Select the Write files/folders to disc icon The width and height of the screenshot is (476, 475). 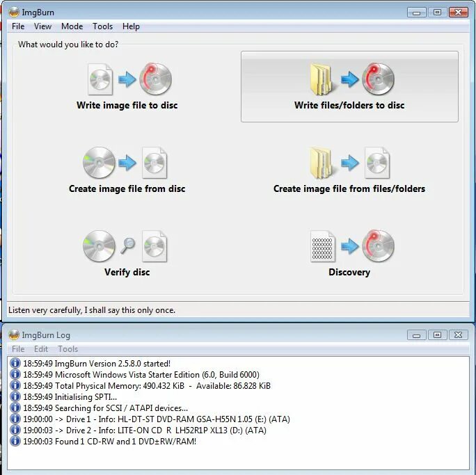pos(352,79)
